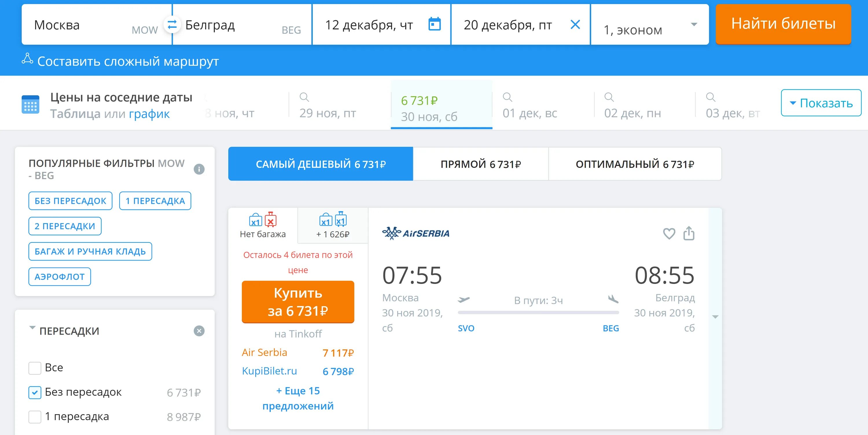Apply Аэрофлот quick filter

click(60, 277)
